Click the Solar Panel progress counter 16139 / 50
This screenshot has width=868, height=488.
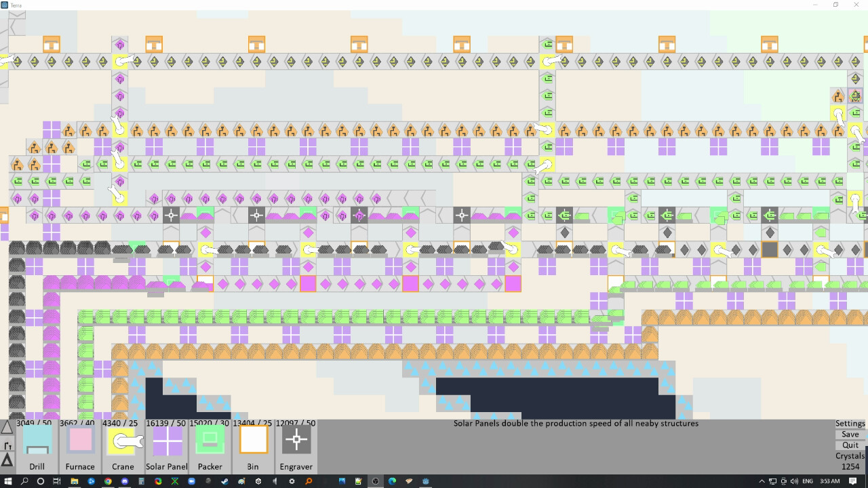(165, 423)
